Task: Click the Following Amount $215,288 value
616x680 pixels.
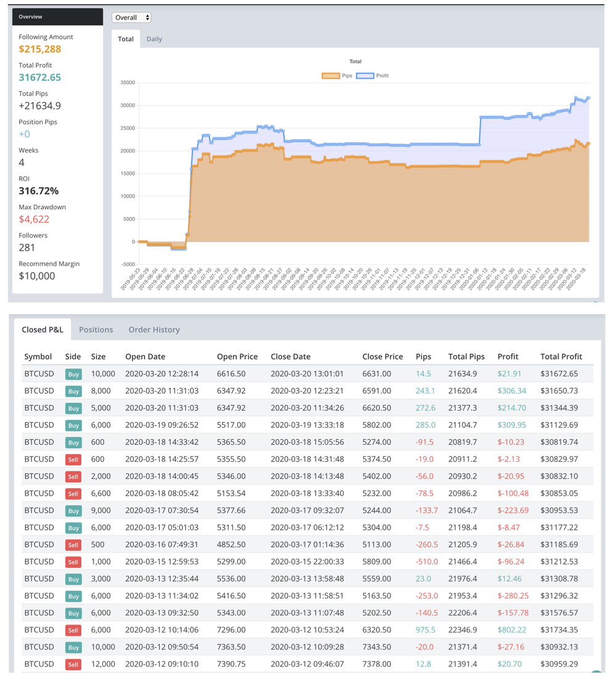Action: [40, 49]
